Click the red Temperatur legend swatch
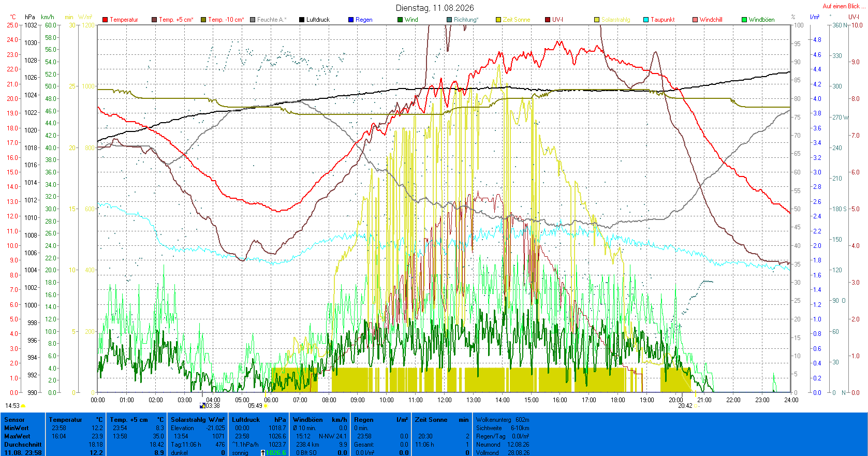 click(x=105, y=20)
